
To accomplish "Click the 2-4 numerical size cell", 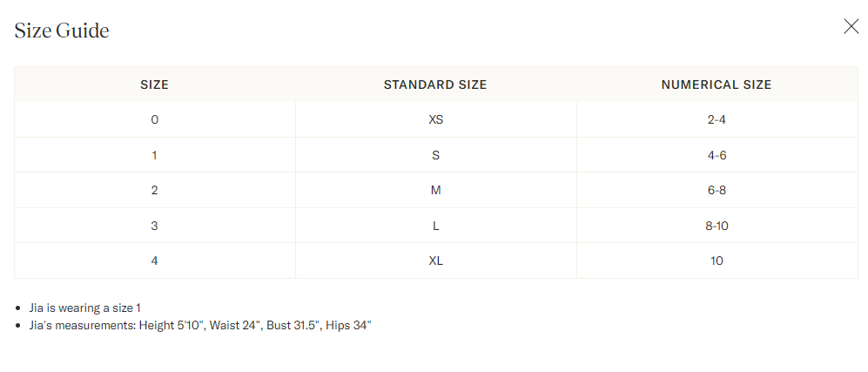I will [x=717, y=119].
